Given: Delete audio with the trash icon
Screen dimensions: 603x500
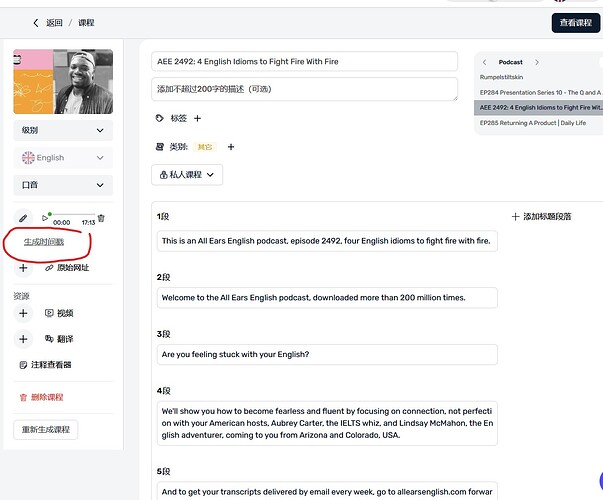Looking at the screenshot, I should coord(101,218).
